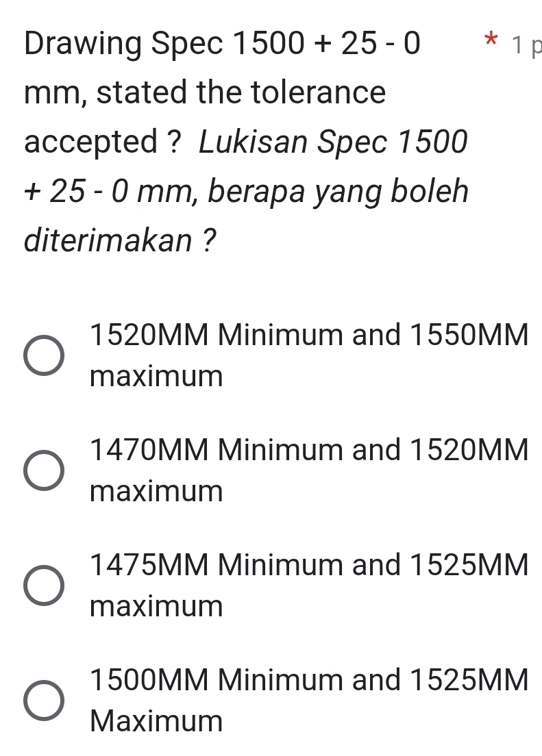This screenshot has height=756, width=542.
Task: Click the red required asterisk
Action: [489, 40]
